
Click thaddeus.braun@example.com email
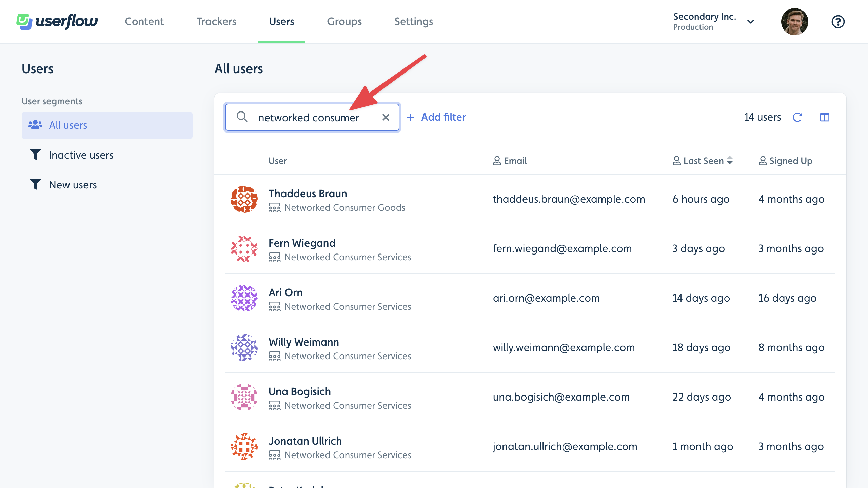point(569,199)
